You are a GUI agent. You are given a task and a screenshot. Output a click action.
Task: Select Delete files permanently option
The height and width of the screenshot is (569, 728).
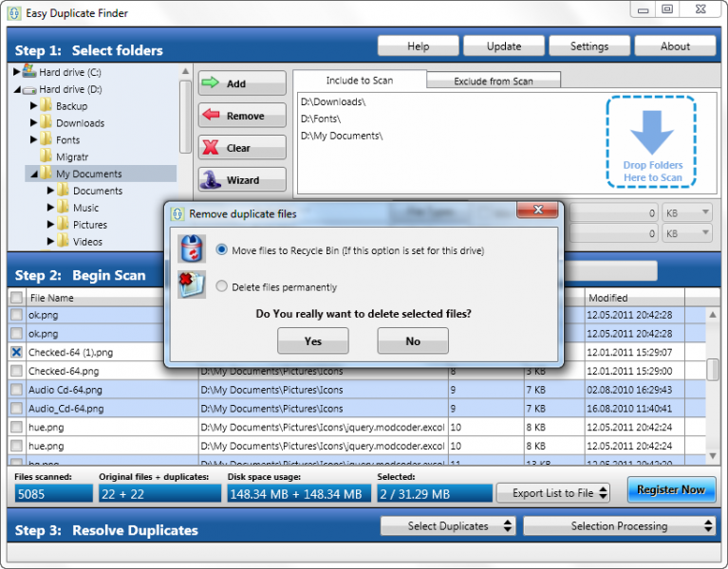pos(222,286)
